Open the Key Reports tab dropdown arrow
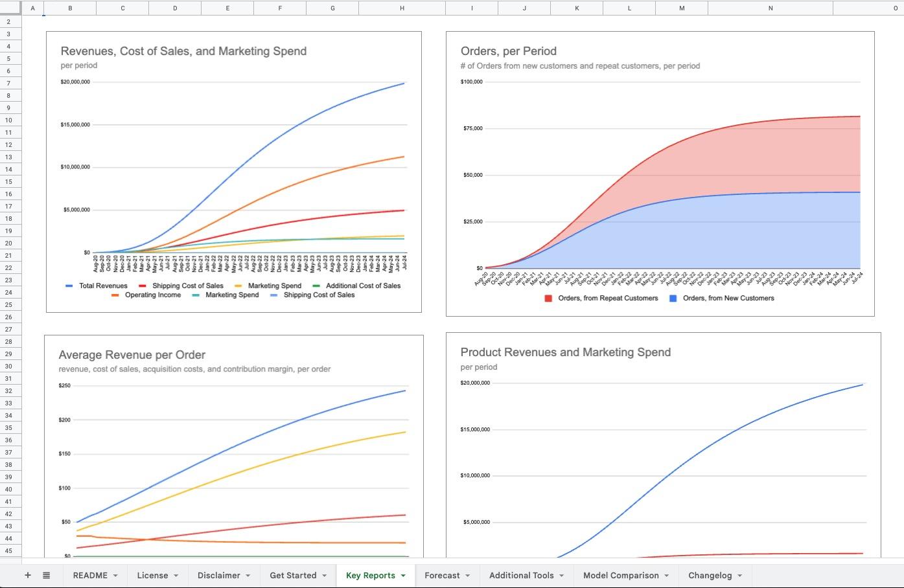Screen dimensions: 904x588 [x=403, y=575]
